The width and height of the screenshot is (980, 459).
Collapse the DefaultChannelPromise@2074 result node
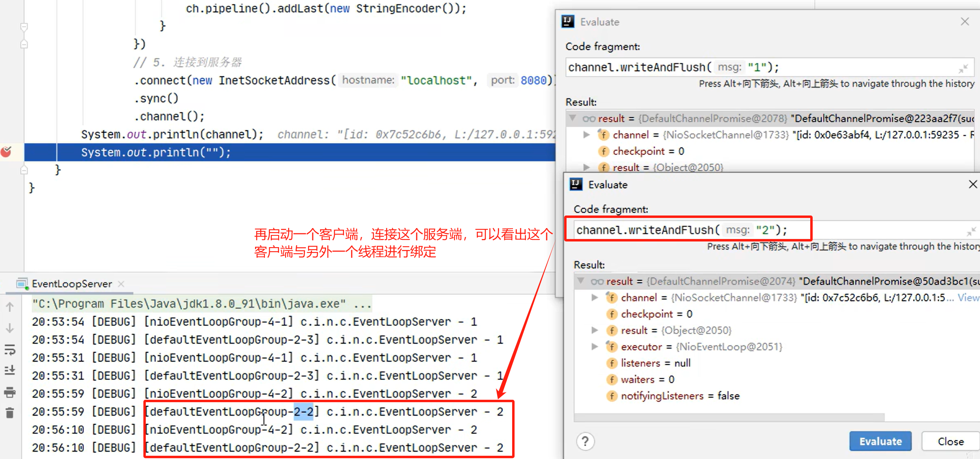581,281
